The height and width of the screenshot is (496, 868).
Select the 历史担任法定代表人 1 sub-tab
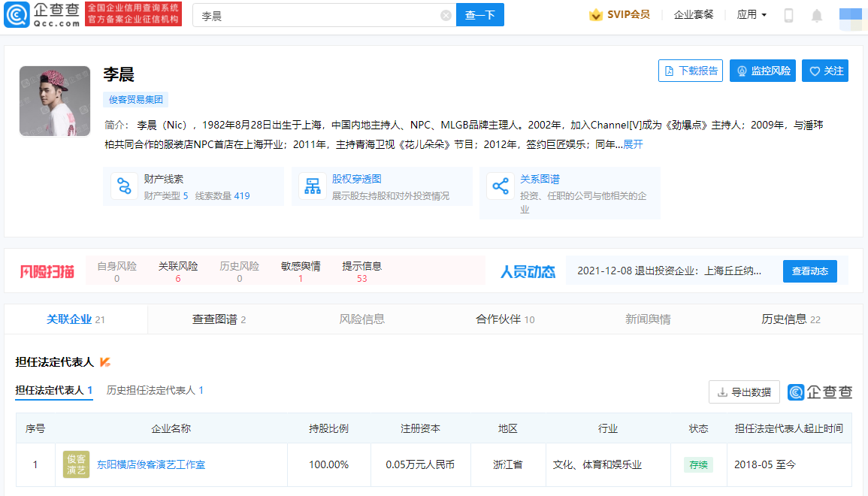[x=155, y=390]
